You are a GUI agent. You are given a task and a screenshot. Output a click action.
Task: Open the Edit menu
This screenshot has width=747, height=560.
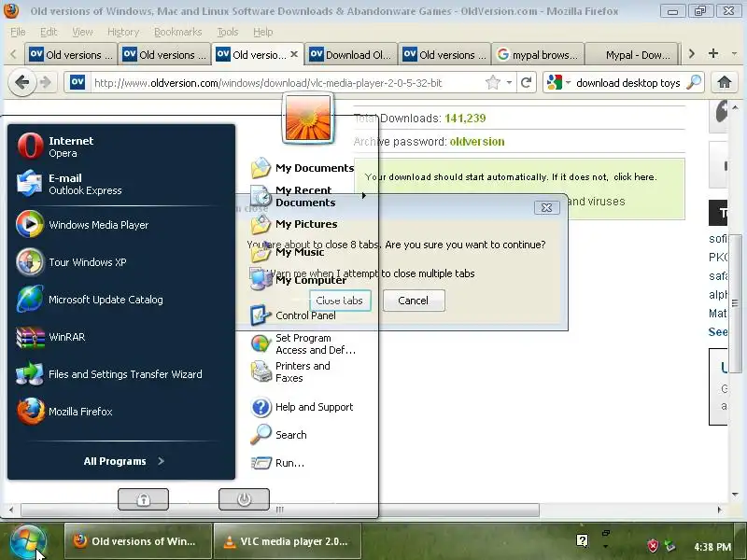[49, 32]
